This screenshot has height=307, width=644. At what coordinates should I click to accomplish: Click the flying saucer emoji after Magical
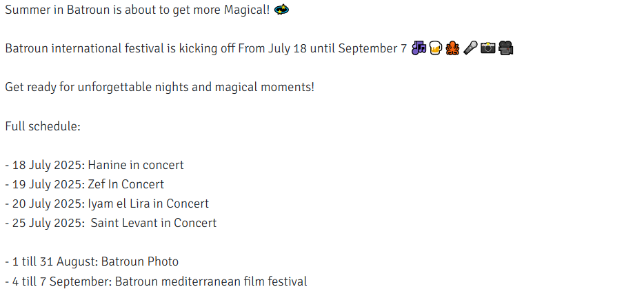(281, 10)
